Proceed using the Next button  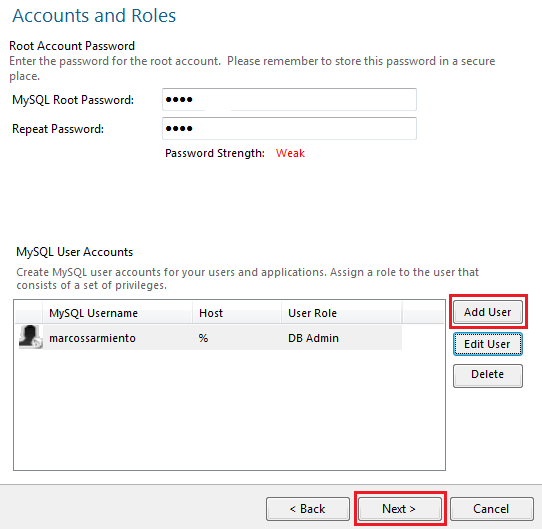tap(400, 509)
